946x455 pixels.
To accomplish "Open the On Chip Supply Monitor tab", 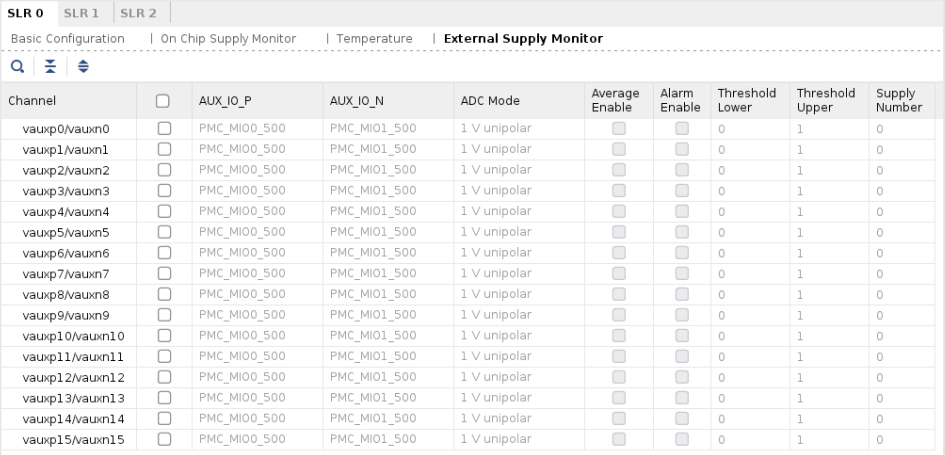I will pyautogui.click(x=228, y=39).
